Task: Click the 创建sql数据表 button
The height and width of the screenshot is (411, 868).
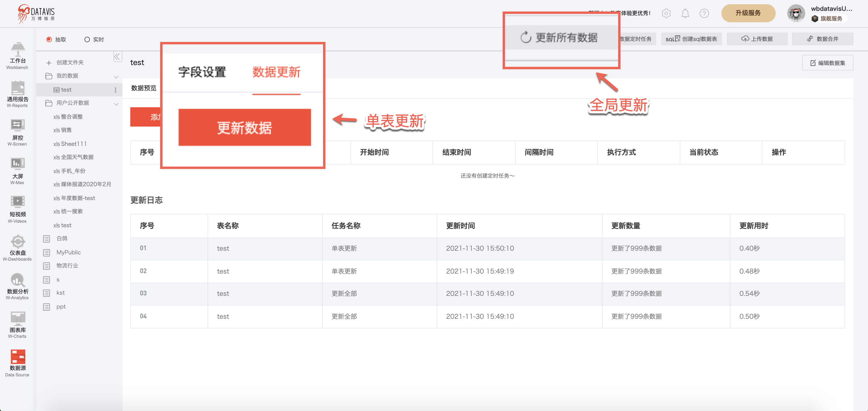Action: click(x=692, y=39)
